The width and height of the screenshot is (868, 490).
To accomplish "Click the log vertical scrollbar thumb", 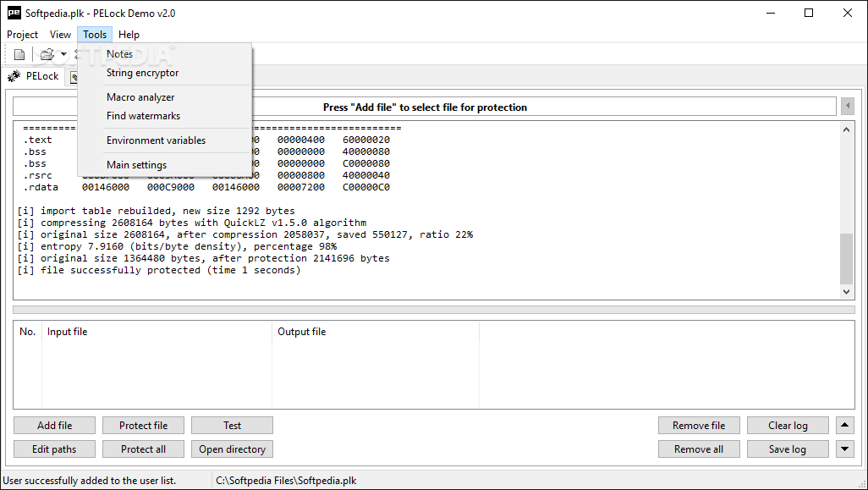I will (x=846, y=259).
